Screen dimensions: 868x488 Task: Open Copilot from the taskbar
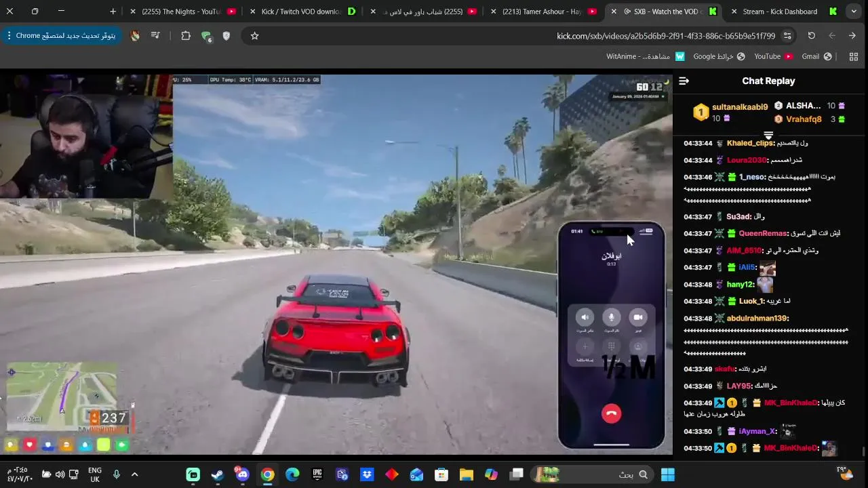(x=491, y=474)
